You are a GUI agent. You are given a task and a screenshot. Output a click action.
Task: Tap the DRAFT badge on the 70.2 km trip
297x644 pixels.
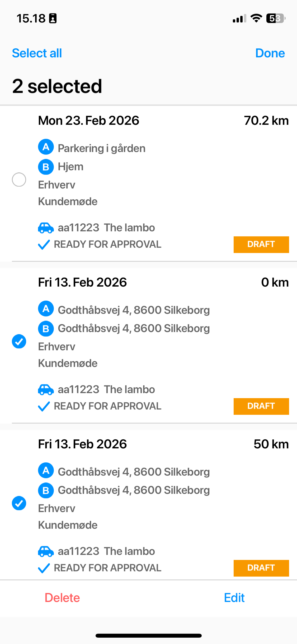pos(261,245)
